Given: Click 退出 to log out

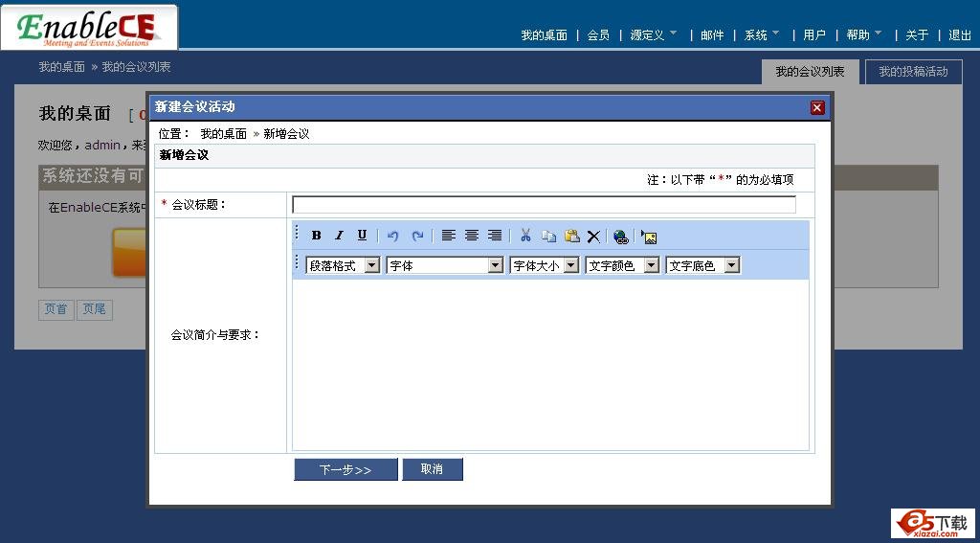Looking at the screenshot, I should tap(960, 35).
